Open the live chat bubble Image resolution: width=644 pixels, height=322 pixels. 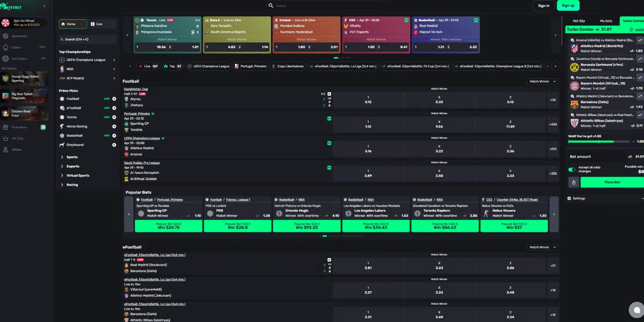coord(637,310)
